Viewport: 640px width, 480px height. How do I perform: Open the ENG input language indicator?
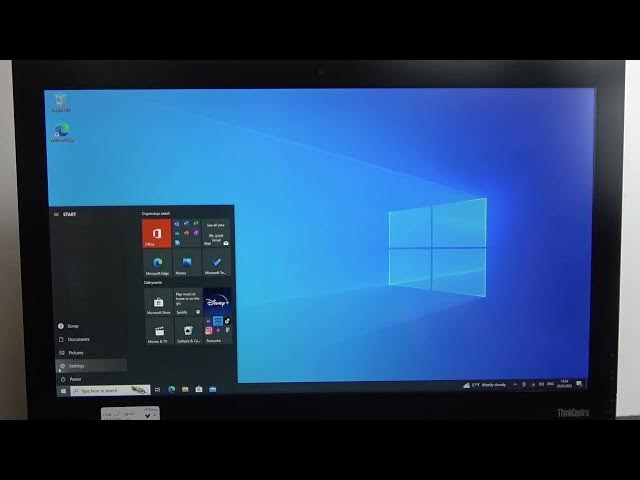pos(550,384)
